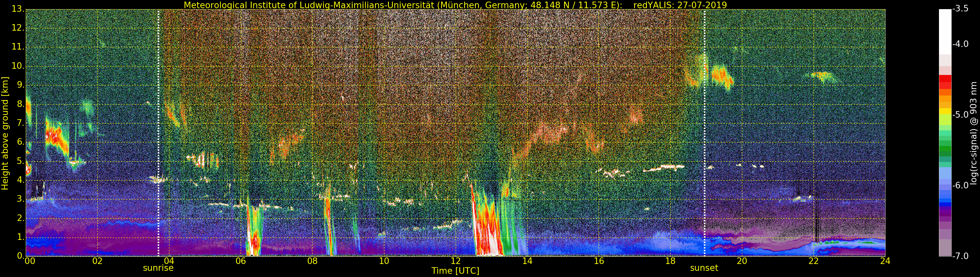Click the '04' time axis tick label
The image size is (980, 277).
[x=169, y=261]
